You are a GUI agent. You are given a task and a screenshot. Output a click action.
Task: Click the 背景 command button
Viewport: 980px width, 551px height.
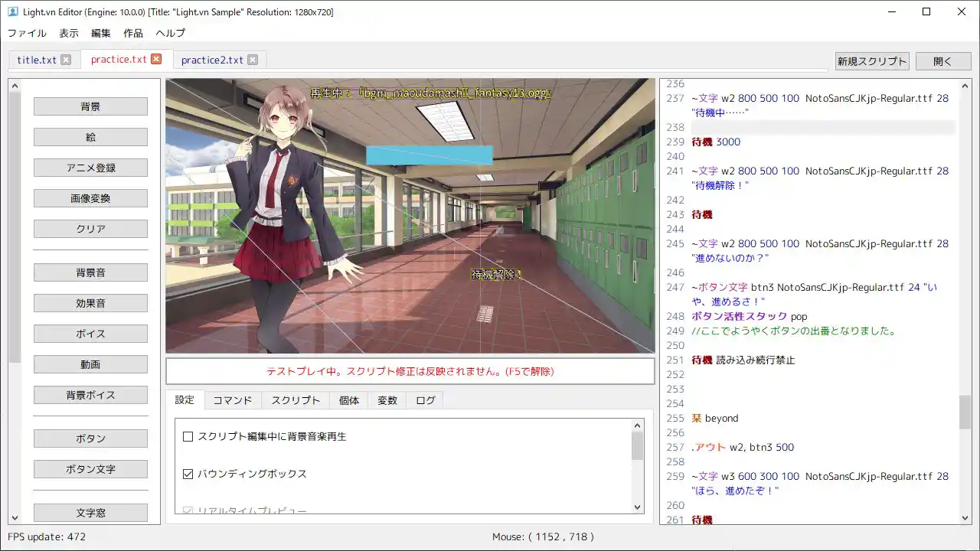click(90, 106)
